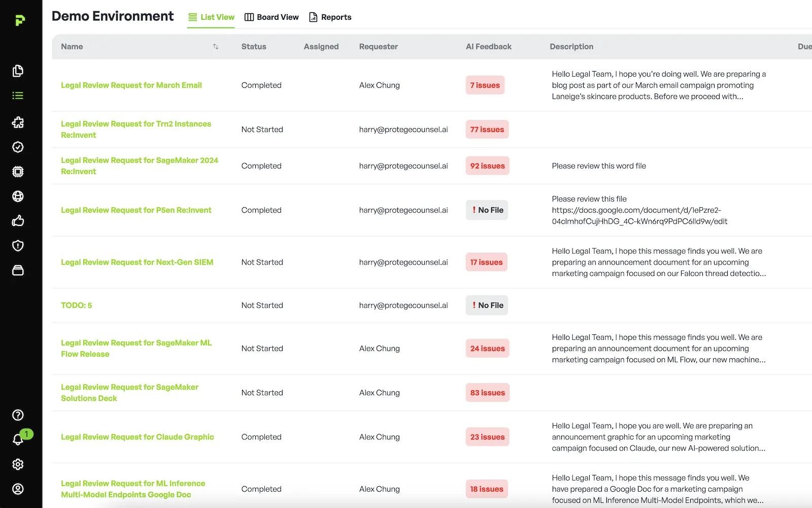Open Legal Review Request for March Email

131,85
